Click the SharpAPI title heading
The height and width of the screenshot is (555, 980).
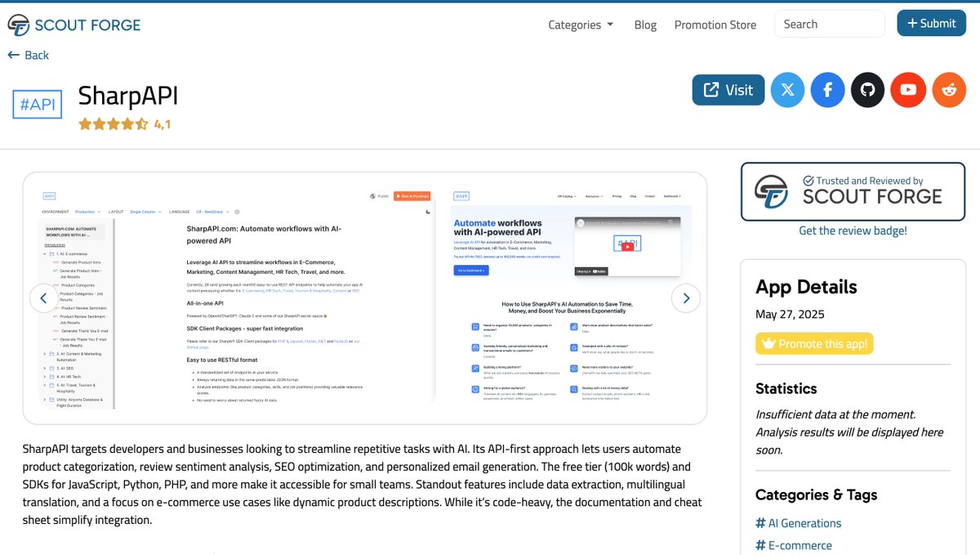coord(128,96)
